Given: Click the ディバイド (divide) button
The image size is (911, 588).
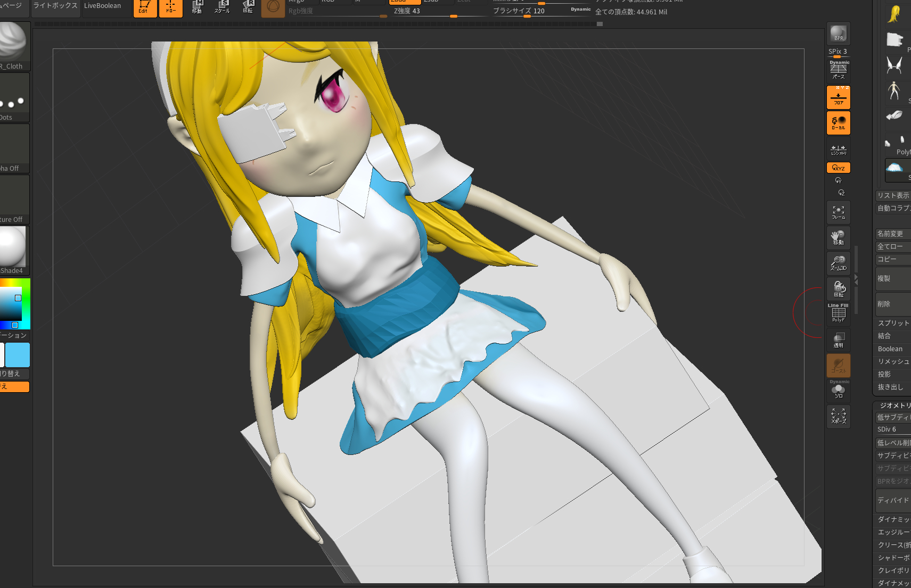Looking at the screenshot, I should coord(893,501).
